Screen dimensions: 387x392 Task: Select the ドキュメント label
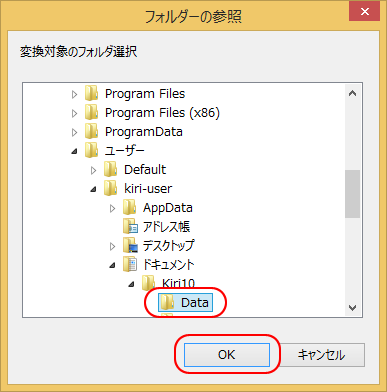(x=169, y=265)
